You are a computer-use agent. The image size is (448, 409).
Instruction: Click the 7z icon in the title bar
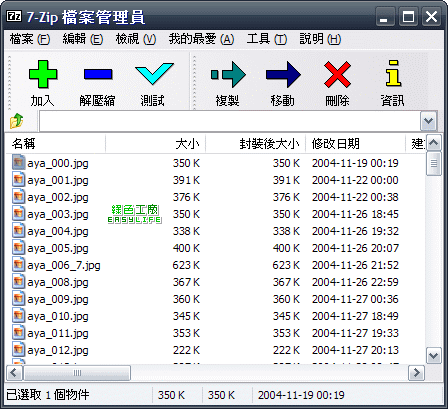(14, 16)
